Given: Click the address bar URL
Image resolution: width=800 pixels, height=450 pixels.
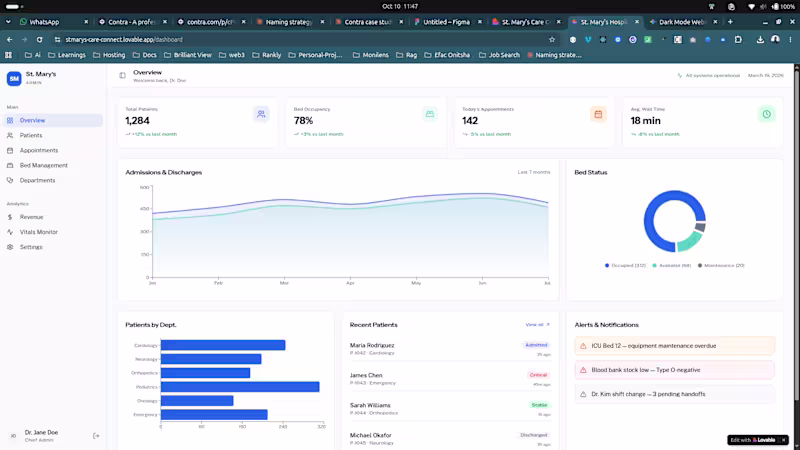Looking at the screenshot, I should pyautogui.click(x=124, y=39).
